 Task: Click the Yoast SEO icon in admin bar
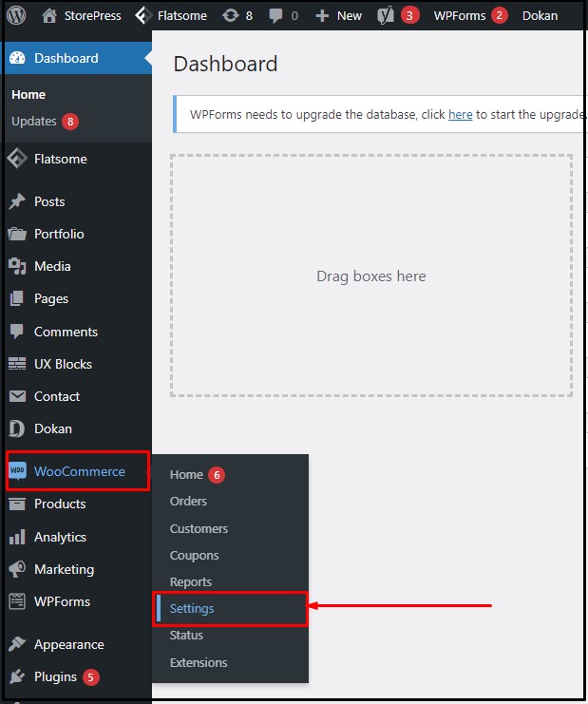(386, 15)
